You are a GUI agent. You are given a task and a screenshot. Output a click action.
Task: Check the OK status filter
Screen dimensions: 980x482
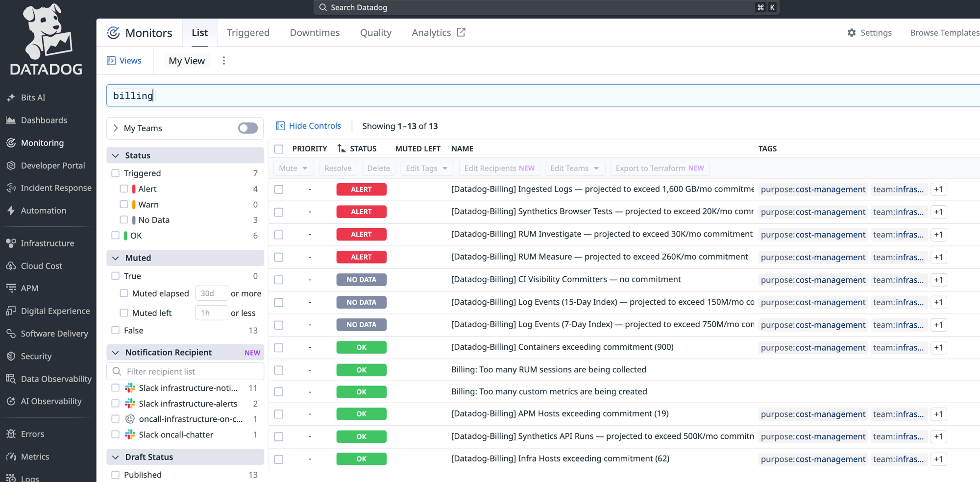(116, 236)
